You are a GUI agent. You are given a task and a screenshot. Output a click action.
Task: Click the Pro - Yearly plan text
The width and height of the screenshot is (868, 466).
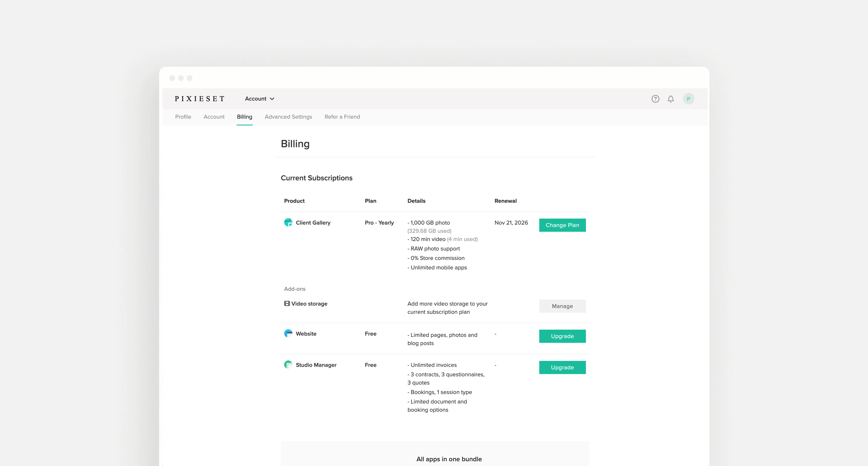coord(379,223)
